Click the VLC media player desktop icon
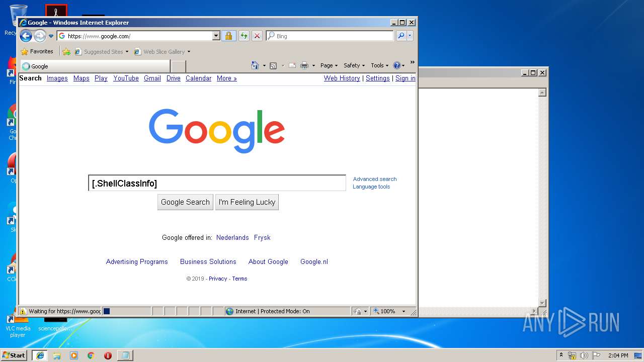 click(17, 325)
